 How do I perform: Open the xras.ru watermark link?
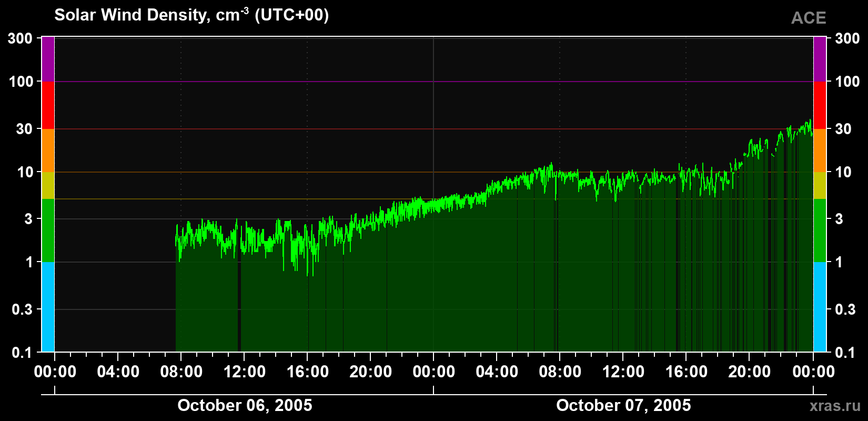[835, 406]
